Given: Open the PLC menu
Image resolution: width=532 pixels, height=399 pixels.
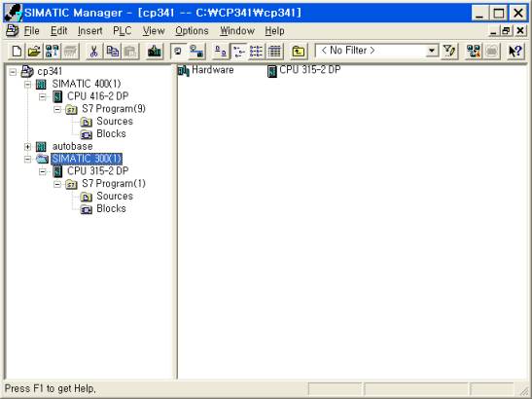Looking at the screenshot, I should pyautogui.click(x=122, y=31).
